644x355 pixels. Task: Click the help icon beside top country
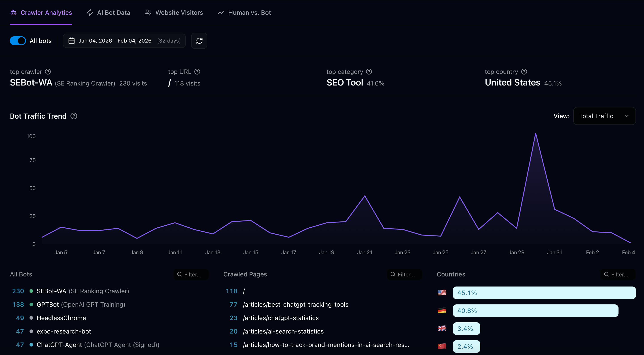[524, 72]
